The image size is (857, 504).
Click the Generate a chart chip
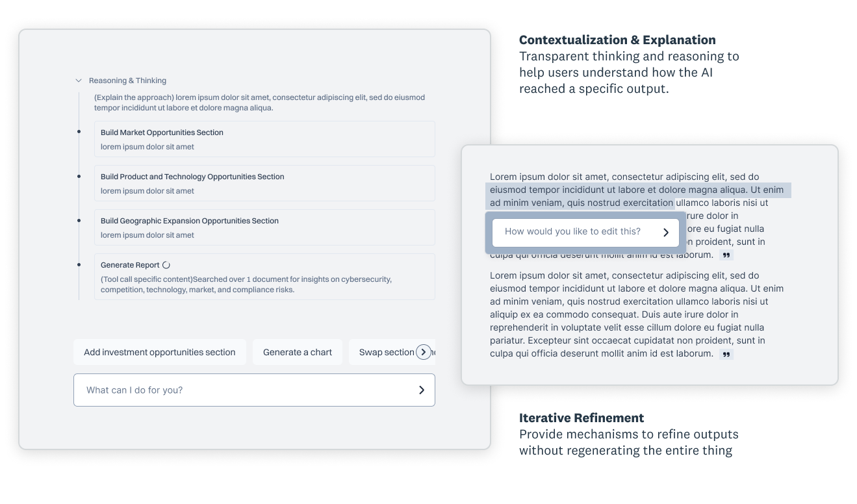click(x=298, y=352)
